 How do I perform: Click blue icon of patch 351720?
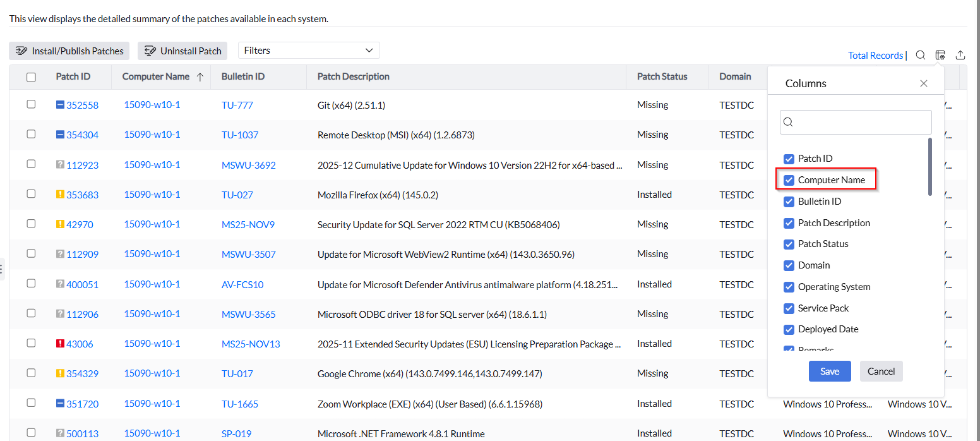[61, 403]
